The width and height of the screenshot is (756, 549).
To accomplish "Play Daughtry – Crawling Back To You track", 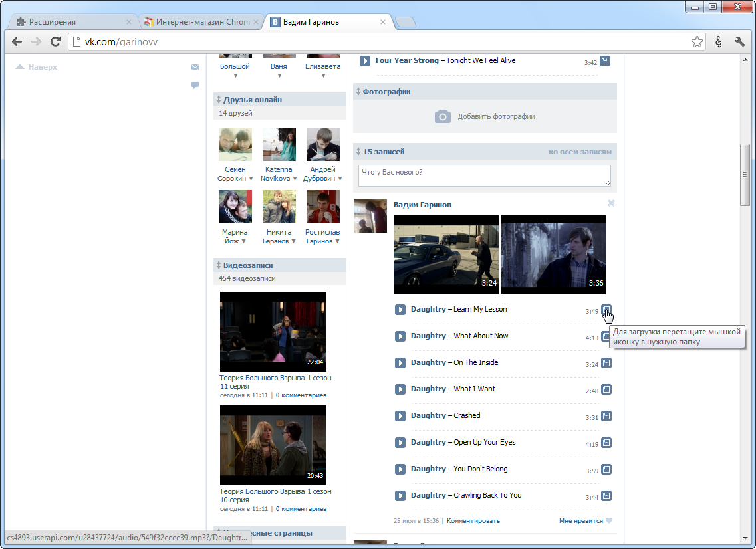I will pyautogui.click(x=400, y=496).
